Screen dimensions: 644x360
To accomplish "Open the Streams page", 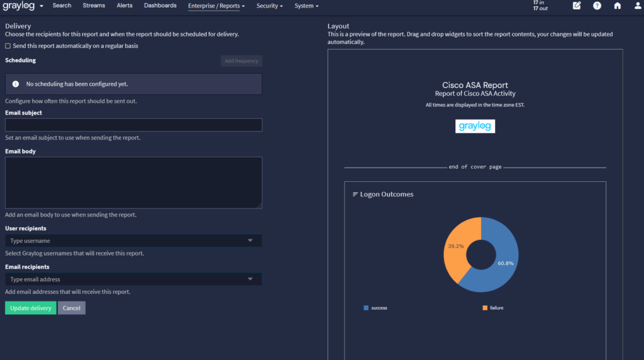I will click(94, 6).
